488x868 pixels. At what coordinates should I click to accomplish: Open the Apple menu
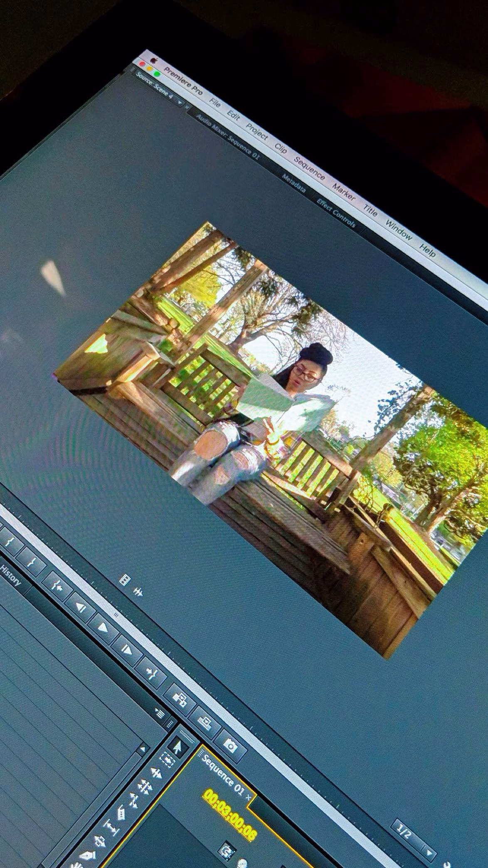tap(153, 61)
